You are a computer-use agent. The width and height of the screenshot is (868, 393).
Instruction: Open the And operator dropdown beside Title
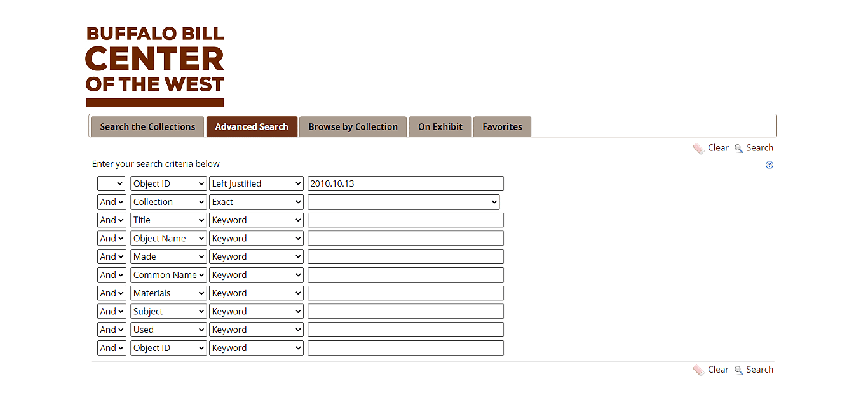[x=112, y=220]
